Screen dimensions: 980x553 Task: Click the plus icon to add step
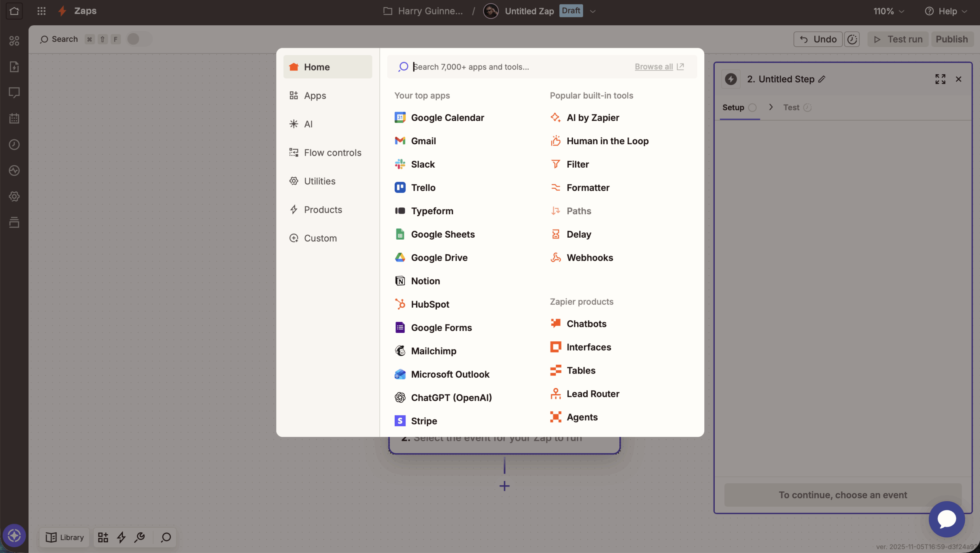pos(505,486)
